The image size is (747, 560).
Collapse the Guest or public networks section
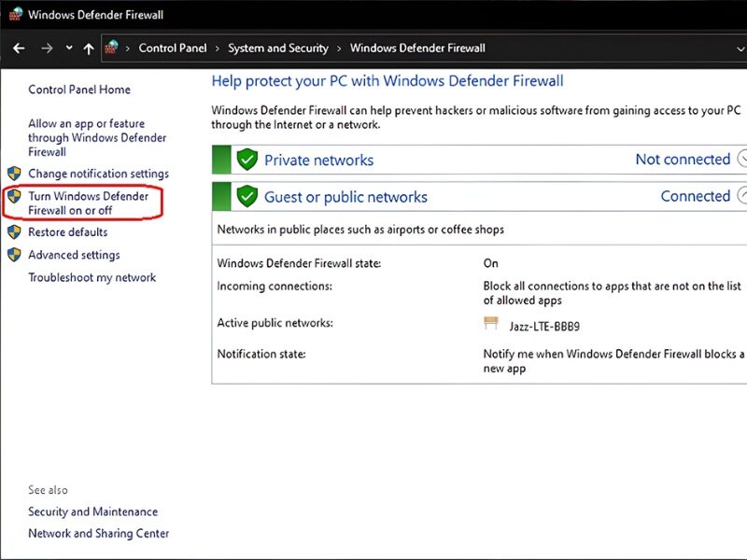tap(742, 196)
